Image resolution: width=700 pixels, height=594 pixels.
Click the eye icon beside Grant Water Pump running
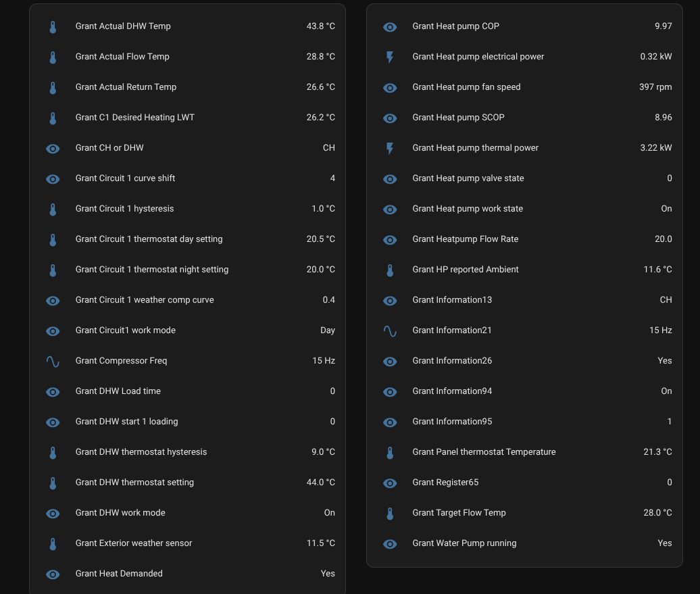(x=390, y=544)
